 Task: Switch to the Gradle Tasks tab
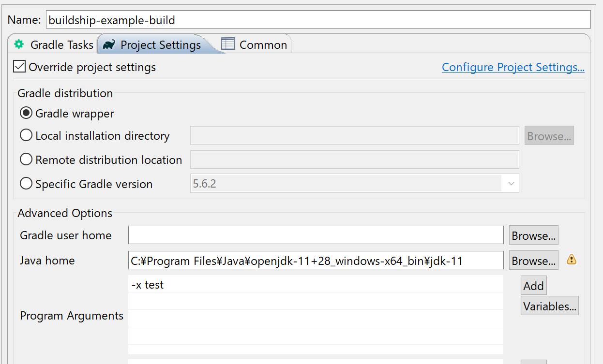[62, 44]
